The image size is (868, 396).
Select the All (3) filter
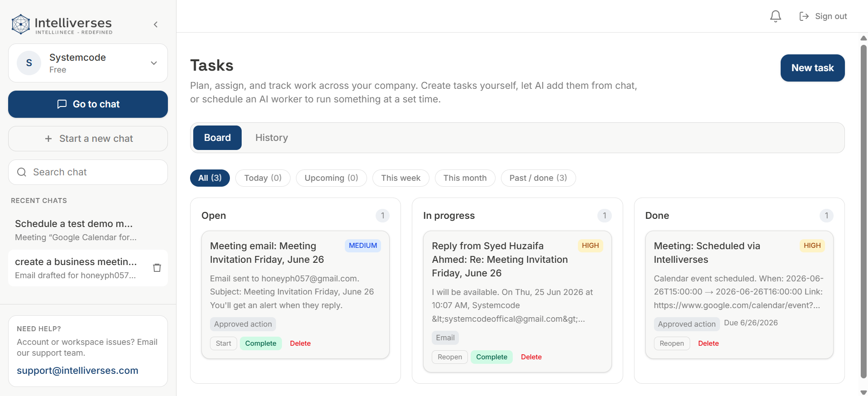click(210, 178)
